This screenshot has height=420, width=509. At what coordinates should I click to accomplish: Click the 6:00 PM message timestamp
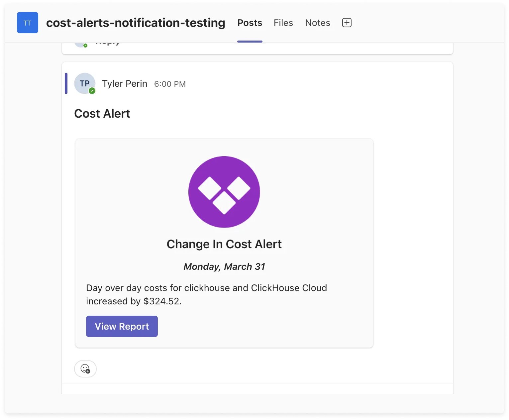click(170, 84)
